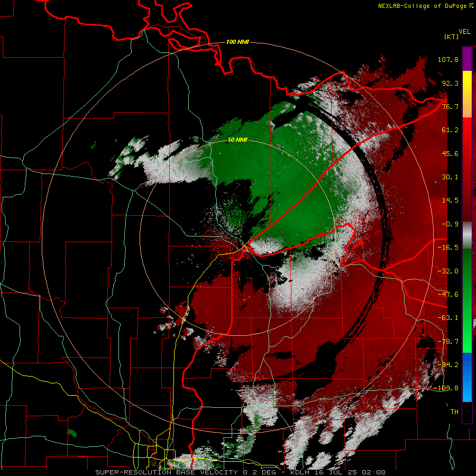This screenshot has width=476, height=476.
Task: Click the TH legend label
Action: point(454,412)
